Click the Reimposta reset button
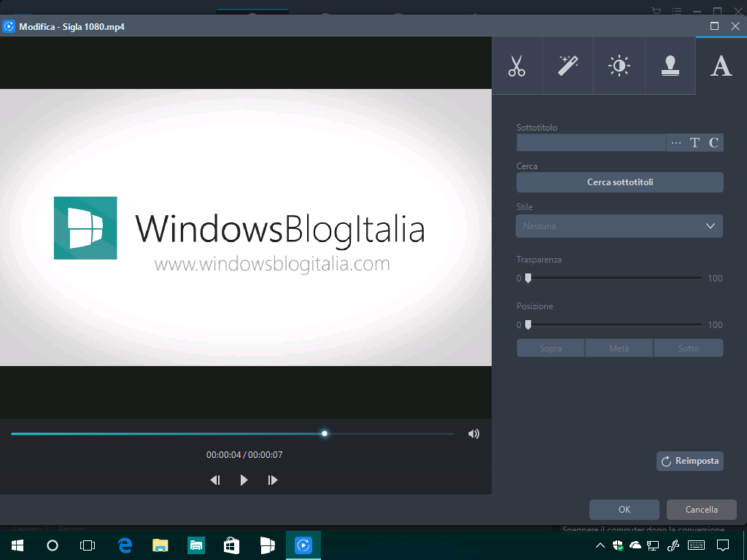The width and height of the screenshot is (747, 560). click(x=690, y=461)
